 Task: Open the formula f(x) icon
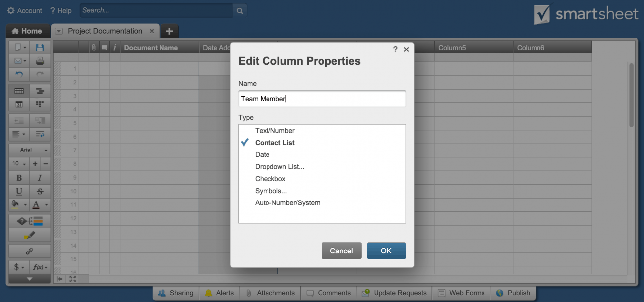click(x=40, y=267)
